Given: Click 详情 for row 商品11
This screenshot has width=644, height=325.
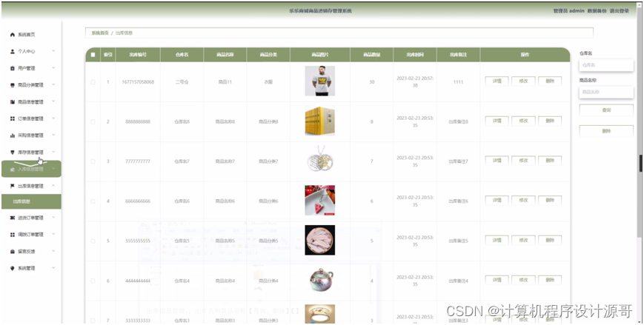Looking at the screenshot, I should (x=497, y=81).
